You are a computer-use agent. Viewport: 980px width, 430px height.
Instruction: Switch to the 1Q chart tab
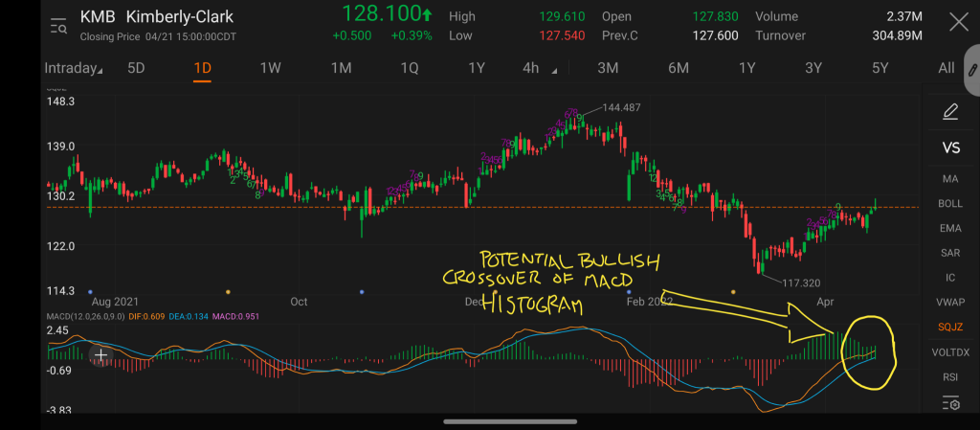click(410, 68)
